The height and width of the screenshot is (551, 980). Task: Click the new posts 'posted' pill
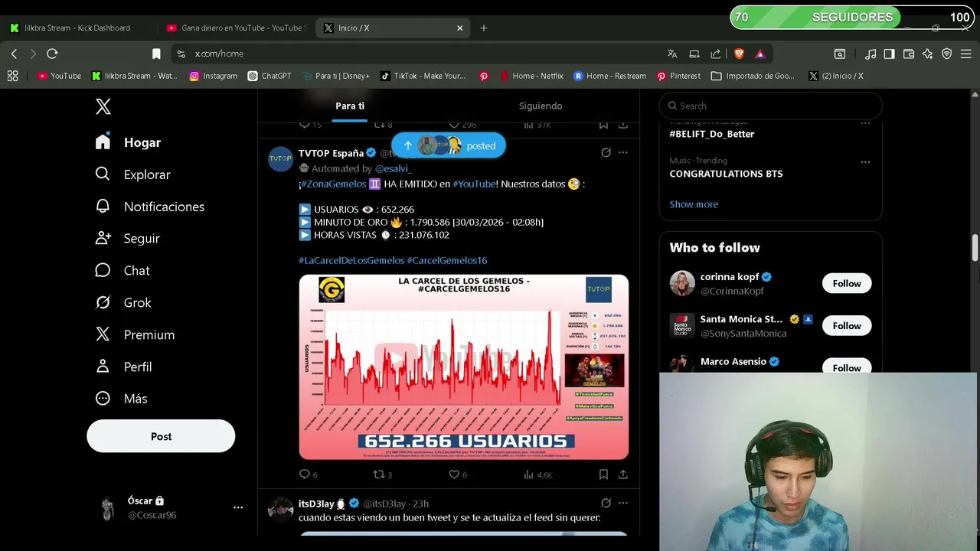(449, 145)
